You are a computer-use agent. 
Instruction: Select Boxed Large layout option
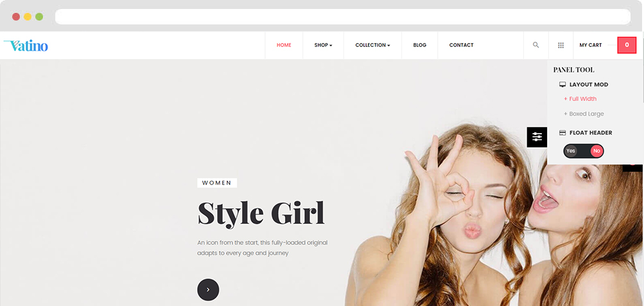584,114
